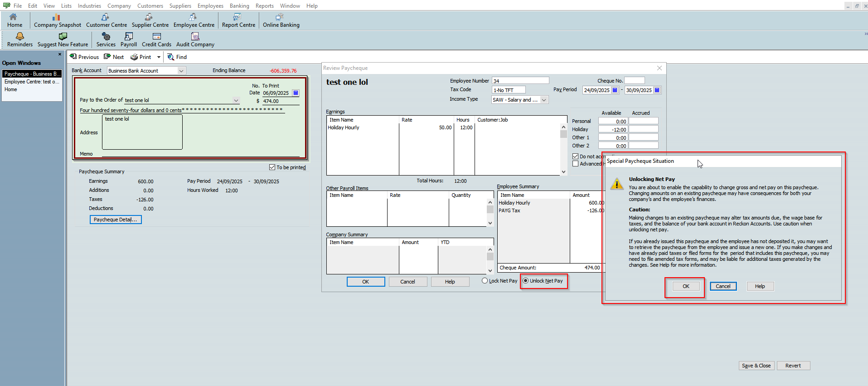Expand the Bank Account dropdown
Image resolution: width=868 pixels, height=386 pixels.
pyautogui.click(x=181, y=71)
